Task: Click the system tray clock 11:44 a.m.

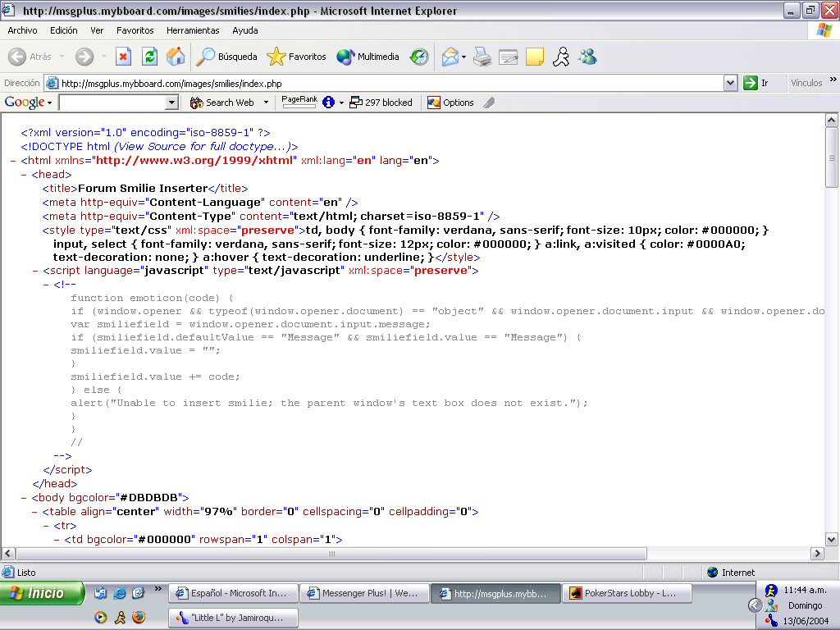Action: tap(805, 590)
